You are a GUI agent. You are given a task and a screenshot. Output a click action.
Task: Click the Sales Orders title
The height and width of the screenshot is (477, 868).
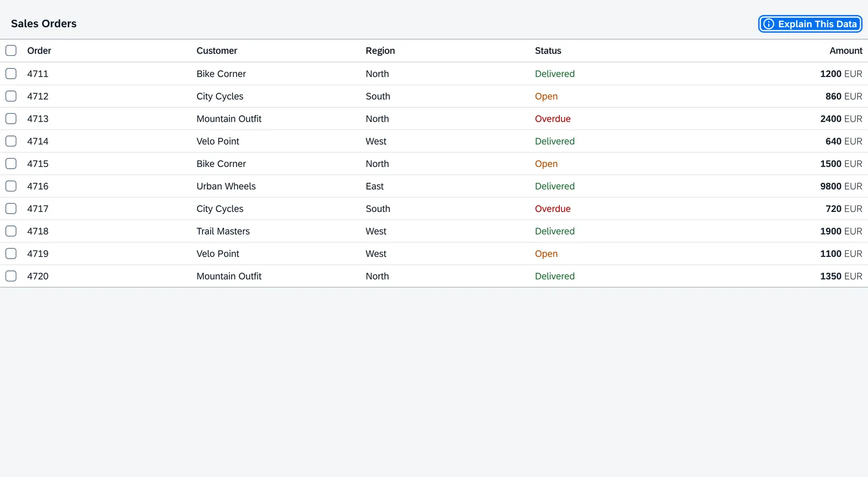[44, 23]
